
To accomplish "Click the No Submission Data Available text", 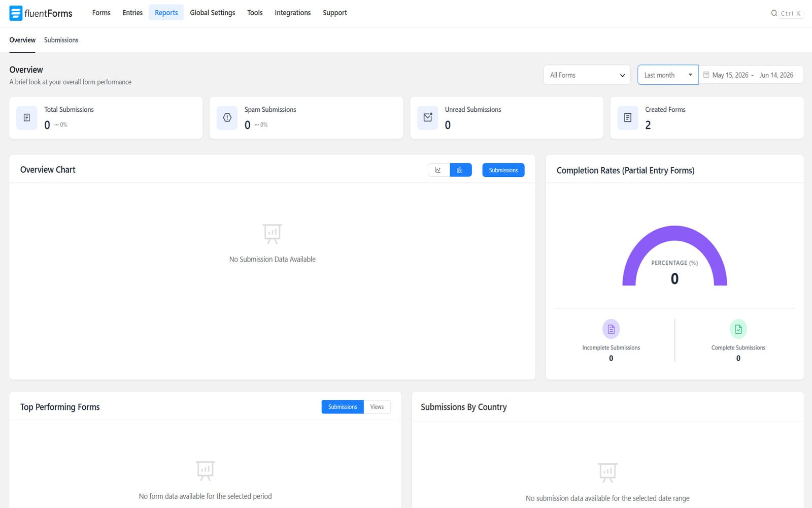I will 273,259.
